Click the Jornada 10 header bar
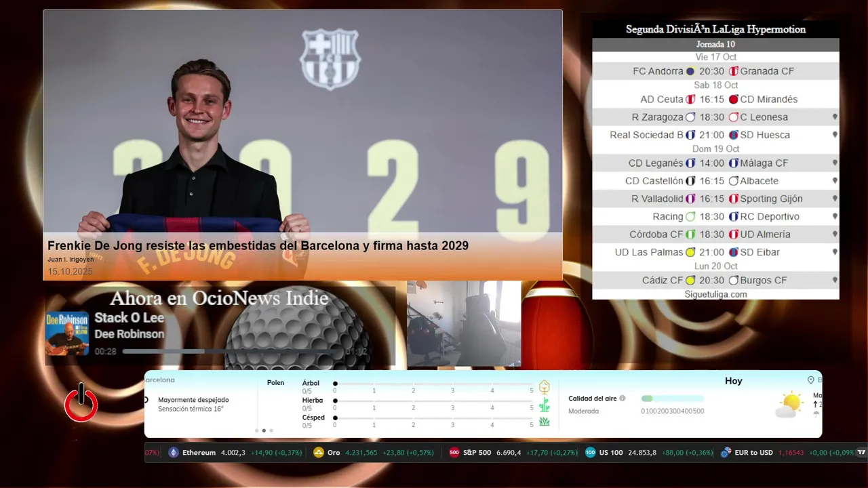 pyautogui.click(x=715, y=44)
